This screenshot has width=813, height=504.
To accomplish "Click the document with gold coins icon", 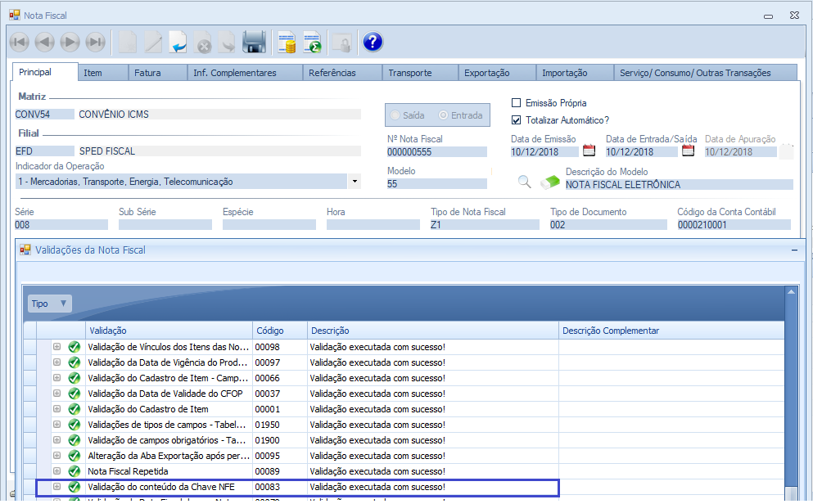I will (287, 42).
